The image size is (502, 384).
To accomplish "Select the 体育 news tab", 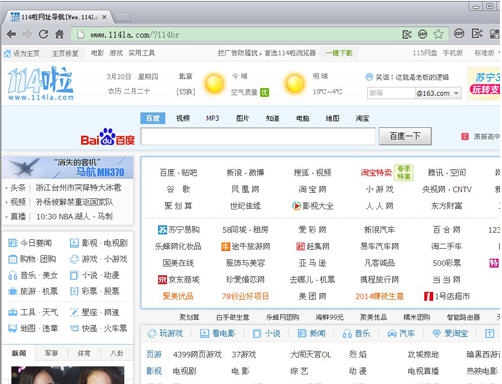I will click(84, 353).
